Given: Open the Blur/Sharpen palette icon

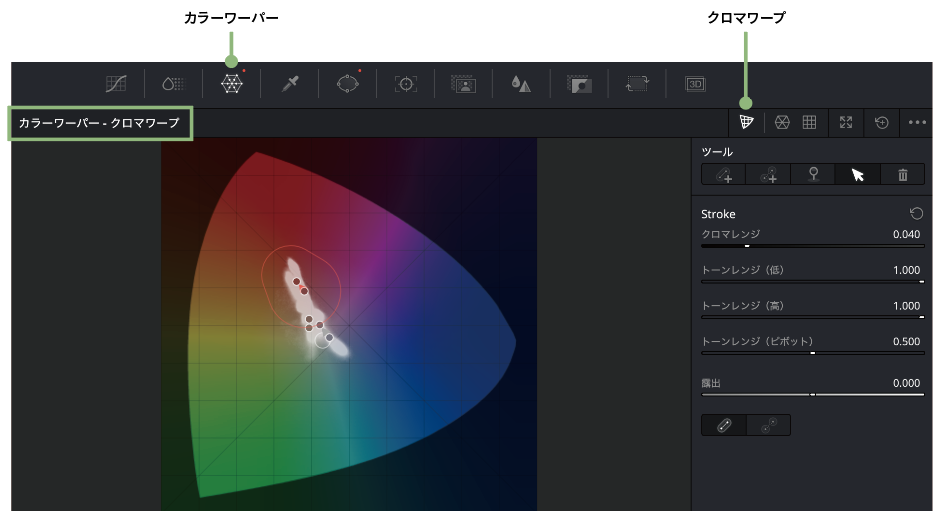Looking at the screenshot, I should (x=520, y=84).
